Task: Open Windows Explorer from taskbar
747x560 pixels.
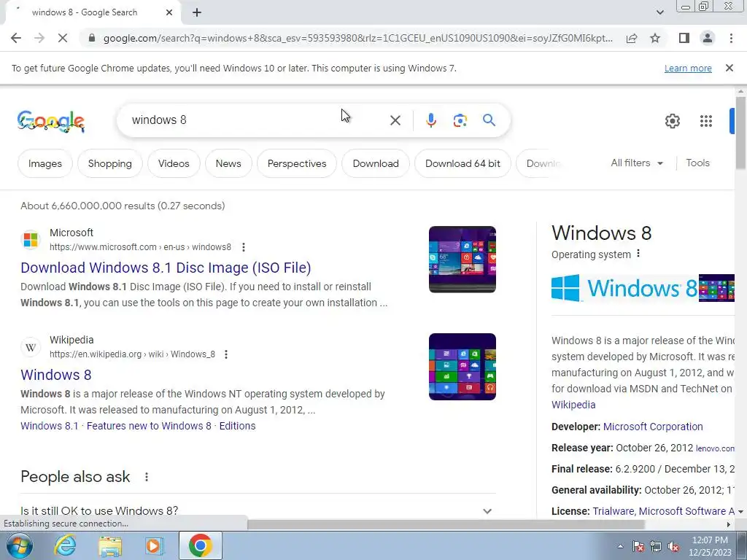Action: click(110, 545)
